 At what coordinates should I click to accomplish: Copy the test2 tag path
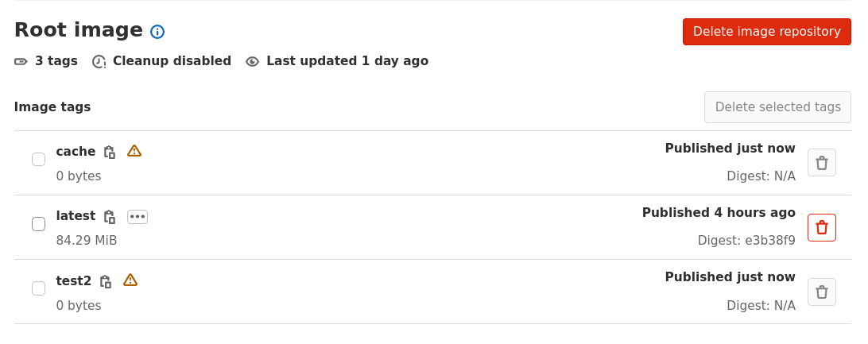point(106,281)
